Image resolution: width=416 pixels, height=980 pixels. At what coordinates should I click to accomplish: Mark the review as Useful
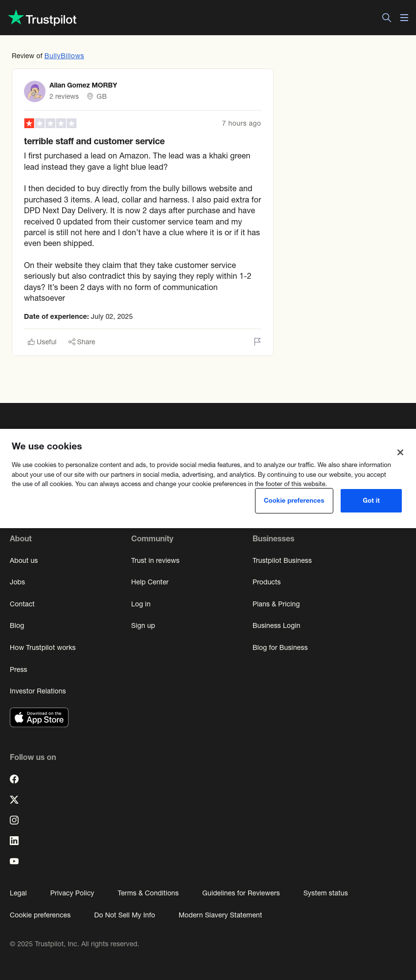(42, 342)
